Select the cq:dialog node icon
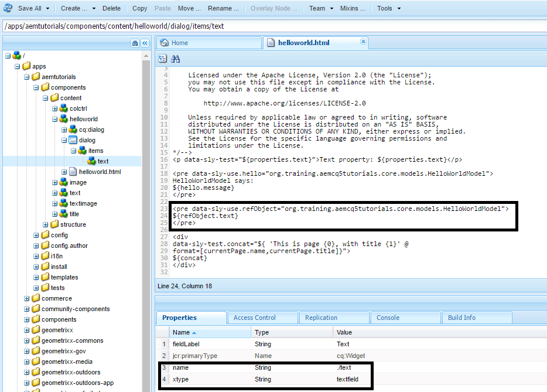 [73, 129]
